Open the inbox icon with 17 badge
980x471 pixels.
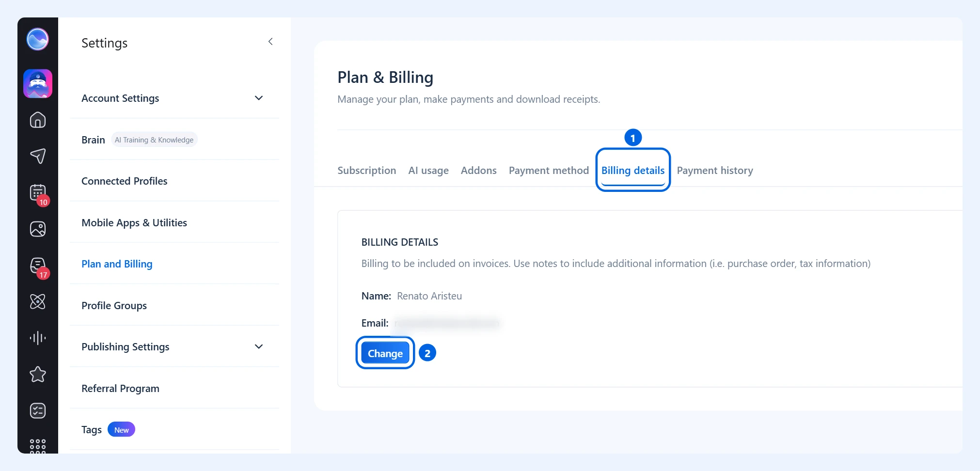pyautogui.click(x=38, y=266)
